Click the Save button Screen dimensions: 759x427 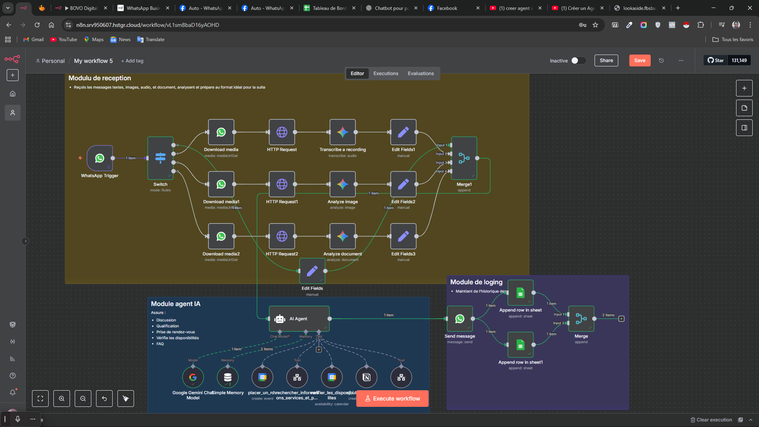coord(639,60)
